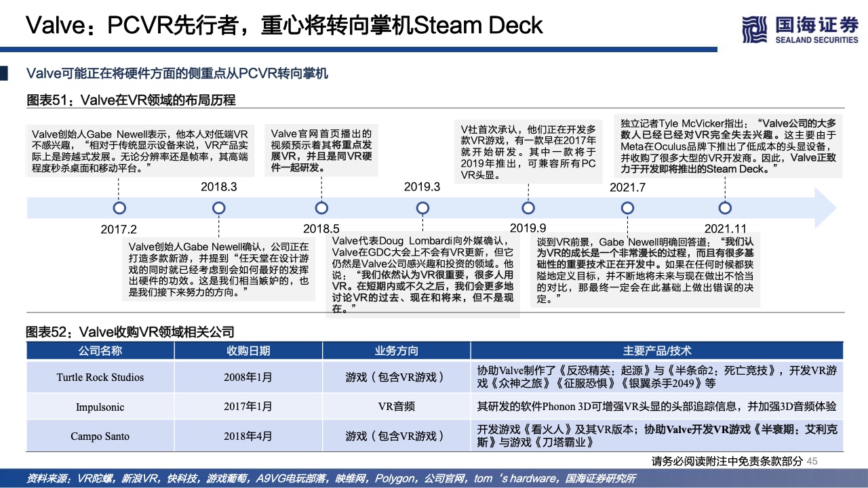Click the 'VR音频' table cell
This screenshot has width=868, height=488.
[x=397, y=407]
